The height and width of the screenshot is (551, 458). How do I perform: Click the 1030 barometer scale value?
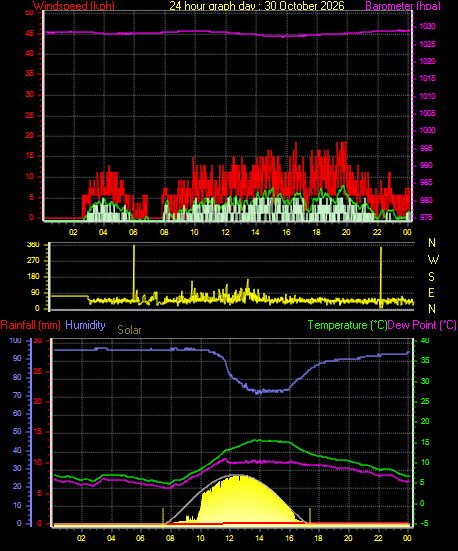coord(427,27)
